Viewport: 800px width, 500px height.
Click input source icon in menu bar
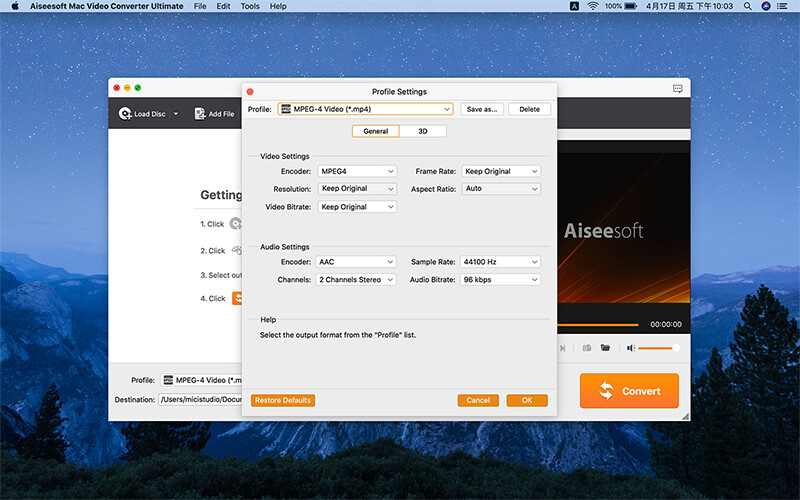click(574, 6)
